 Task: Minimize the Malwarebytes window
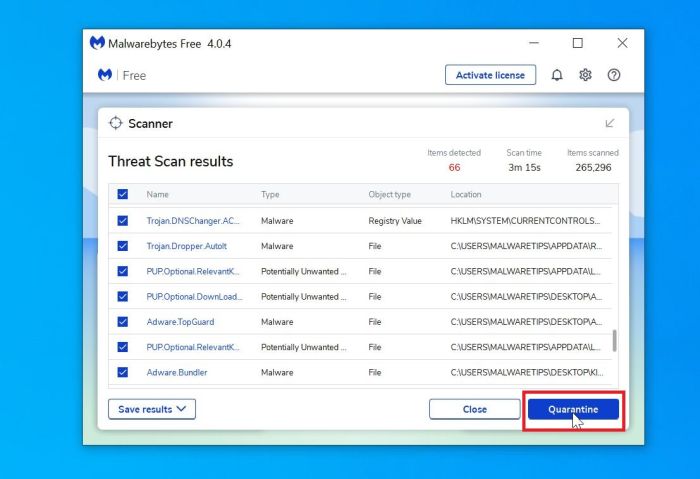pyautogui.click(x=534, y=43)
